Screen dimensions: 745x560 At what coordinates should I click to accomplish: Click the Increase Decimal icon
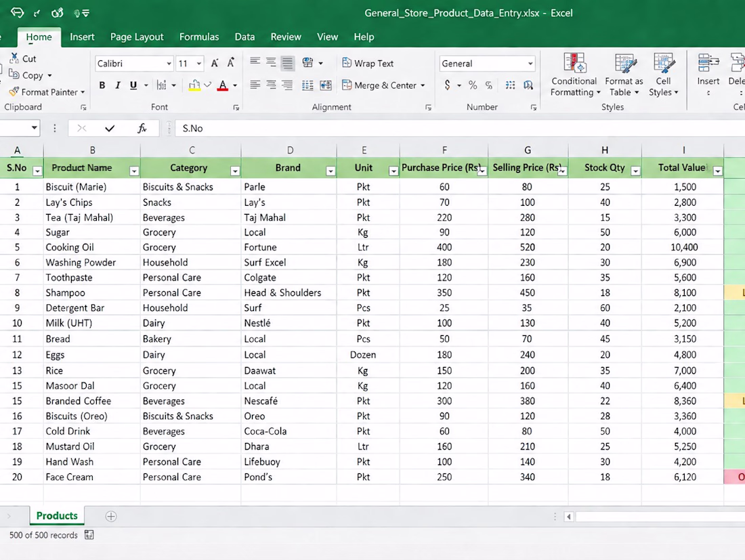point(510,85)
